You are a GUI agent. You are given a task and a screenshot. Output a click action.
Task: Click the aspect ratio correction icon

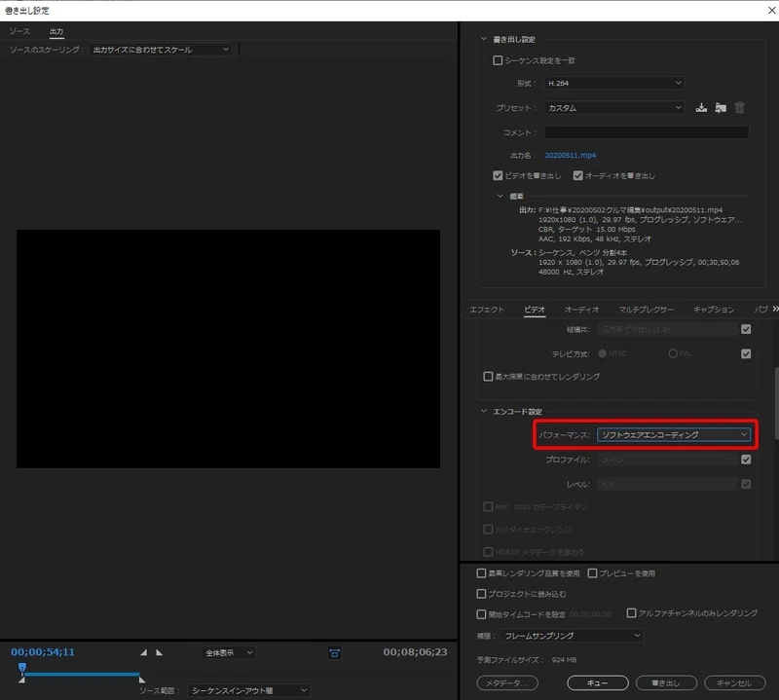(335, 653)
